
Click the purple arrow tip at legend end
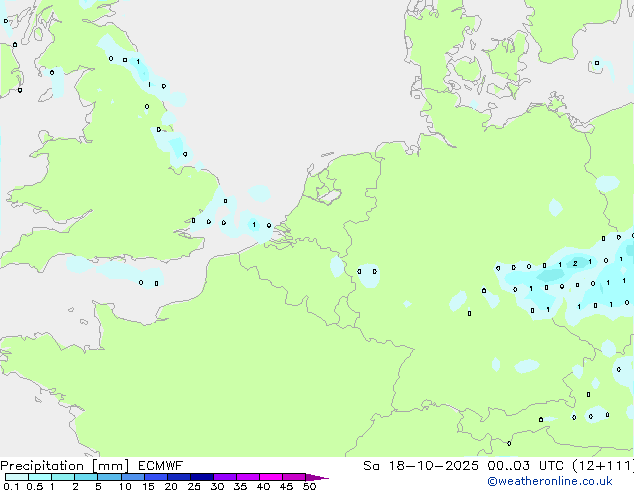click(x=317, y=477)
